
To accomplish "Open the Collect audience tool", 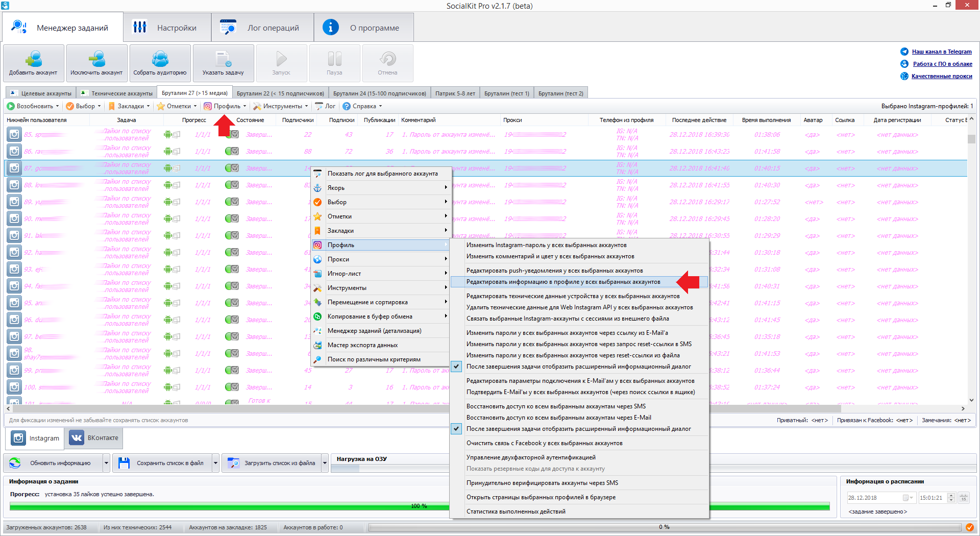I will click(160, 63).
